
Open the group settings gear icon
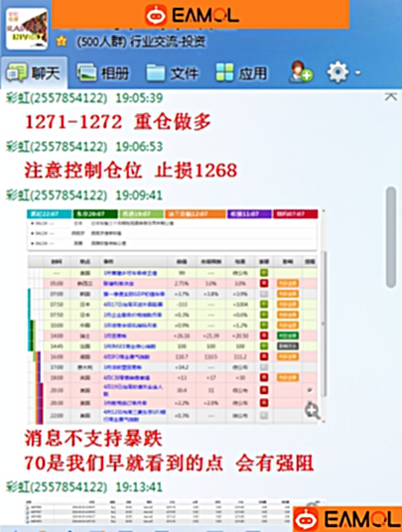coord(337,71)
